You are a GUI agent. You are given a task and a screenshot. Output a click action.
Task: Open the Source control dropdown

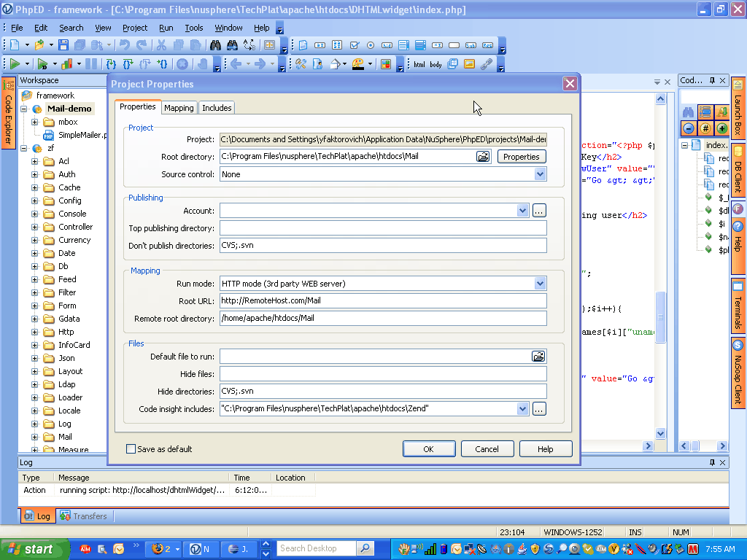click(540, 174)
